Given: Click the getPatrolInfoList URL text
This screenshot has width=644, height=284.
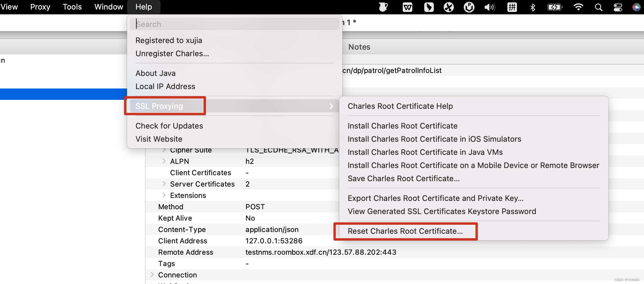Looking at the screenshot, I should pos(392,71).
